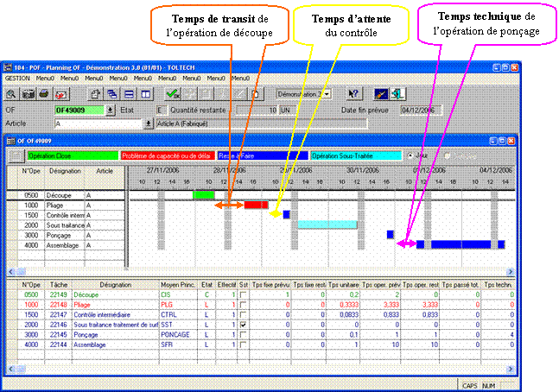Click the printer icon in toolbar
Screen dimensions: 559x392
44,94
